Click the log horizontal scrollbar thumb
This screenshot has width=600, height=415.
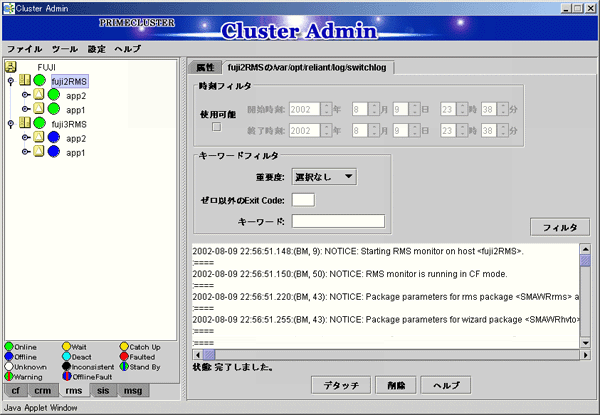coord(209,355)
